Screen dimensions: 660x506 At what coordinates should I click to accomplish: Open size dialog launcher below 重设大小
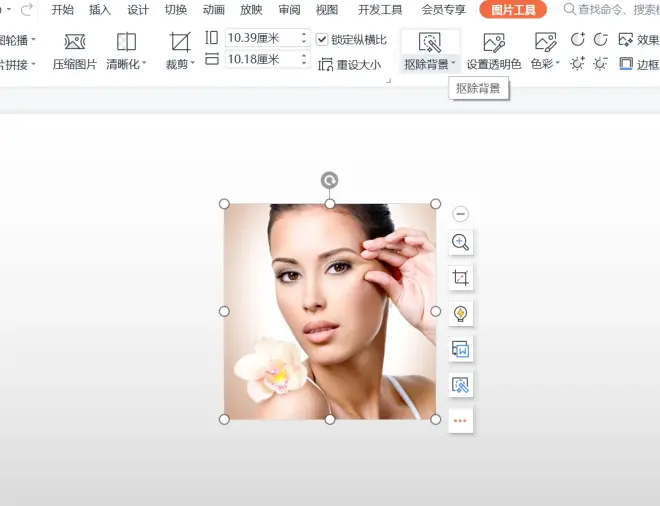[389, 80]
